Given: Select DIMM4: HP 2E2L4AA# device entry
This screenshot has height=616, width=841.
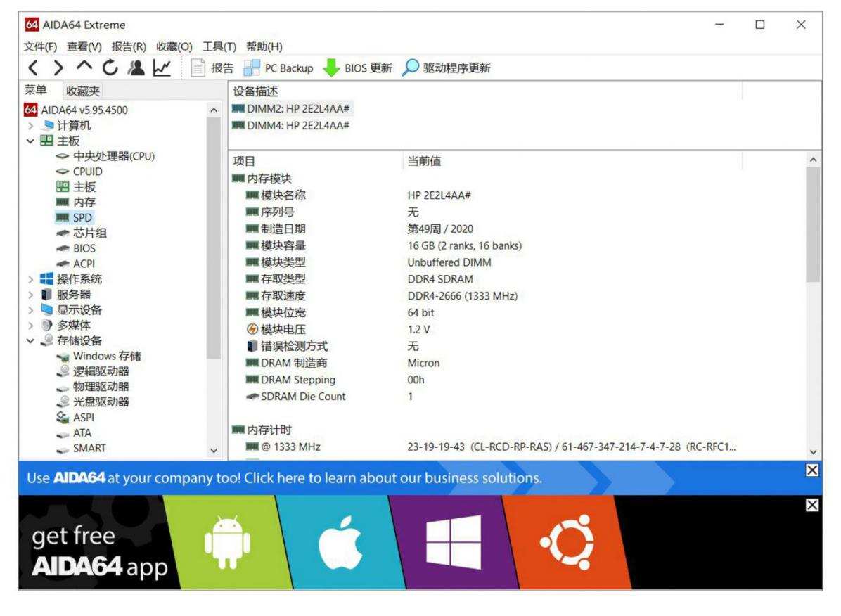Looking at the screenshot, I should coord(298,125).
